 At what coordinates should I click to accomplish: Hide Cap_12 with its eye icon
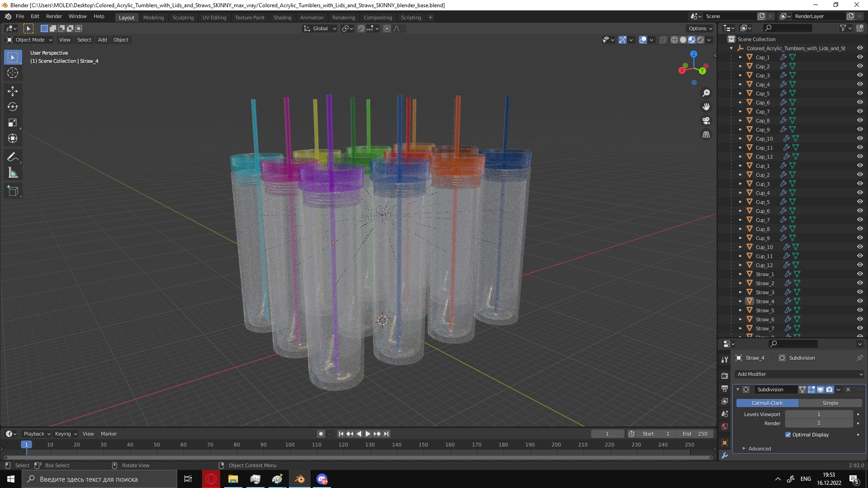click(860, 156)
